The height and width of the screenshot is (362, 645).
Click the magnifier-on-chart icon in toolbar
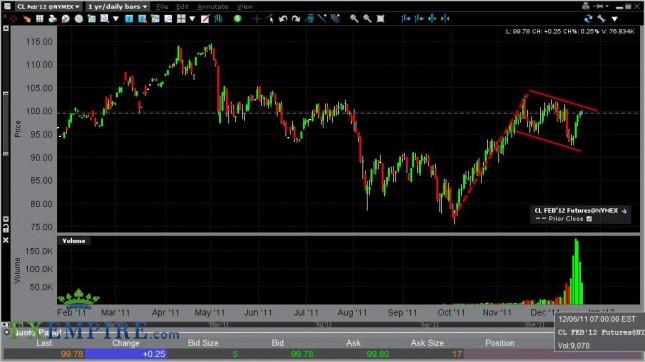[104, 19]
